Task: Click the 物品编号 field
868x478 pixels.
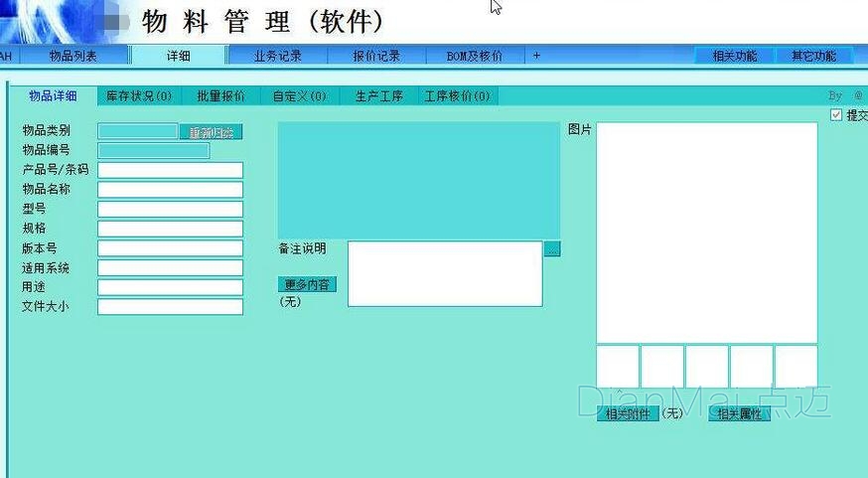Action: (153, 151)
